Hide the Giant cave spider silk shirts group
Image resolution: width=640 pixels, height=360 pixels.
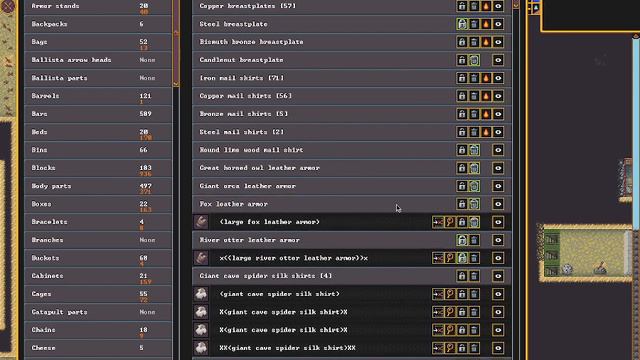498,276
